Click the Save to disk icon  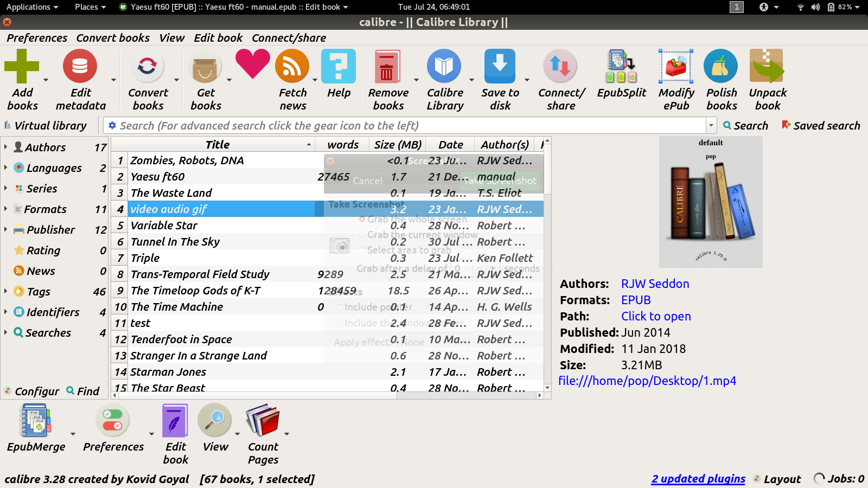500,66
